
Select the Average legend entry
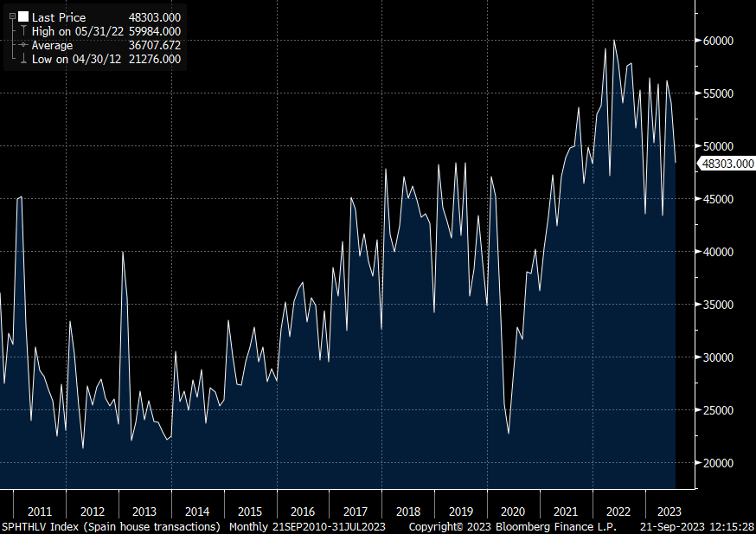coord(53,45)
